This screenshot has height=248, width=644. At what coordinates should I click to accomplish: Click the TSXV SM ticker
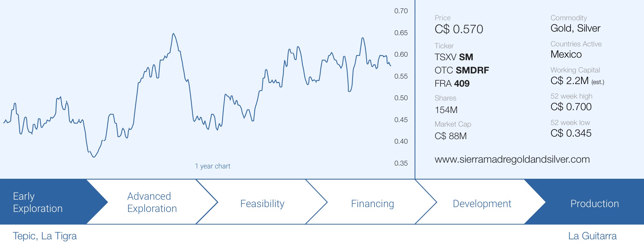pyautogui.click(x=454, y=57)
